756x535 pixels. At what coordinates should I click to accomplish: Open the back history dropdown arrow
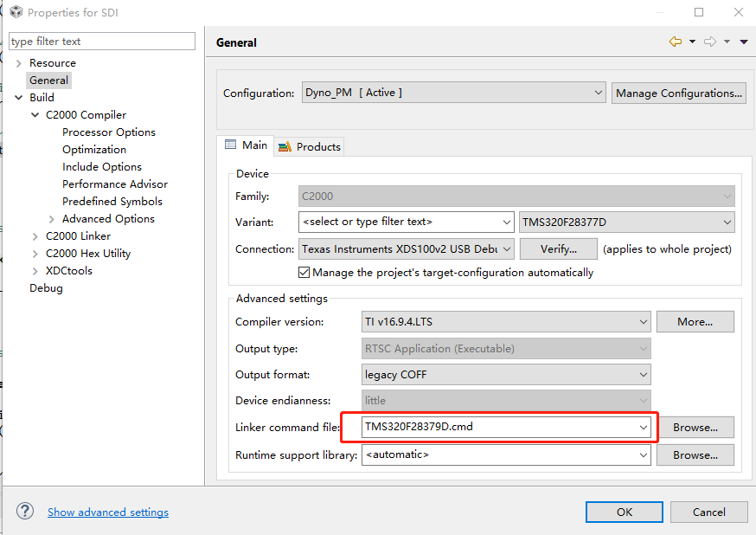point(692,42)
